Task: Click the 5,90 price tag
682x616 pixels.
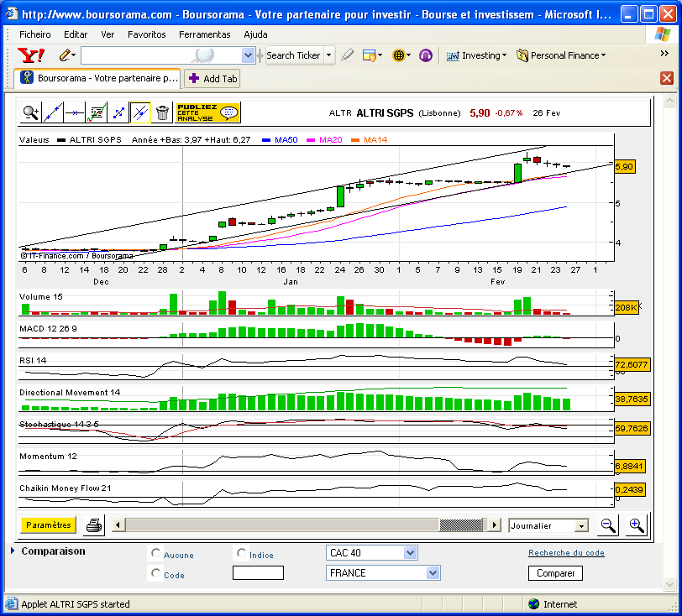Action: (625, 166)
